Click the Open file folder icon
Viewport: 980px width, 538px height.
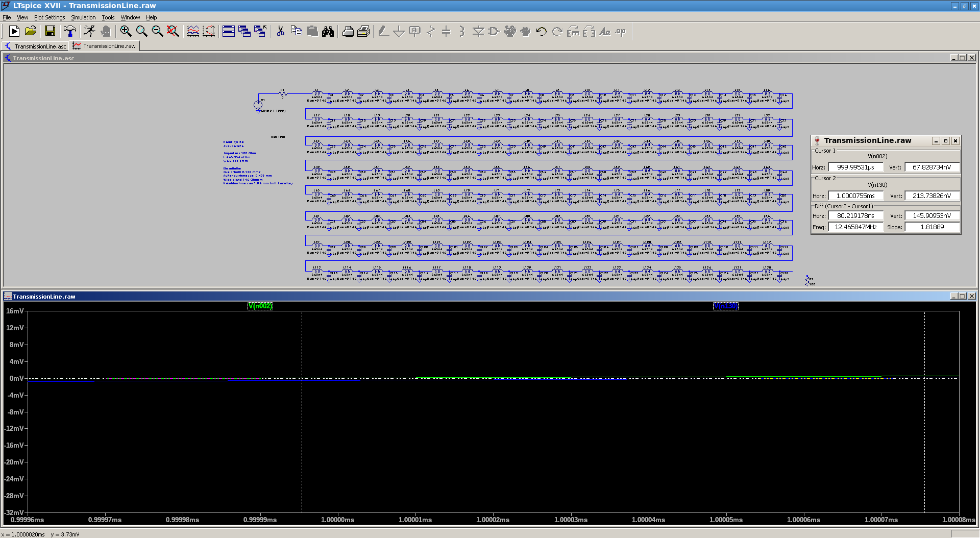(x=31, y=32)
